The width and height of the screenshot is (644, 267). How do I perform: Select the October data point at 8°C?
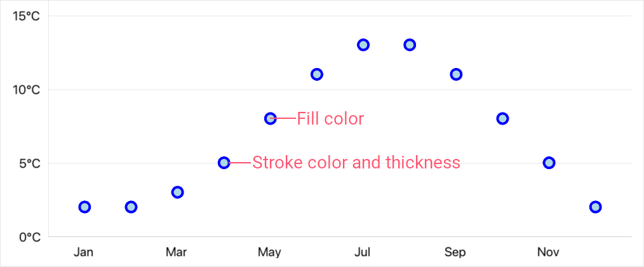(x=502, y=118)
